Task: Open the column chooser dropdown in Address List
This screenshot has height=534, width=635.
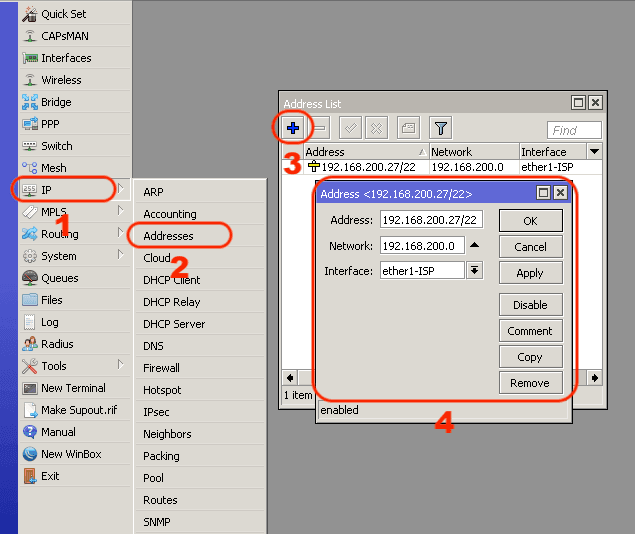Action: coord(594,151)
